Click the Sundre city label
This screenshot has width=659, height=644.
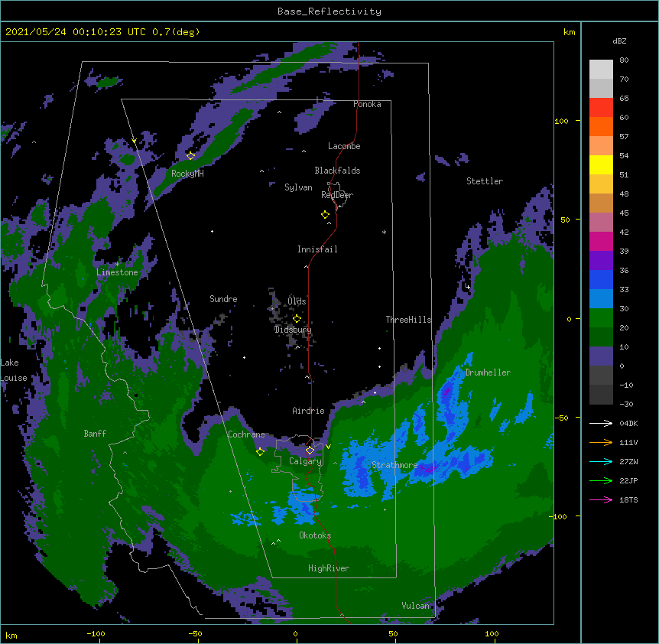pyautogui.click(x=223, y=299)
